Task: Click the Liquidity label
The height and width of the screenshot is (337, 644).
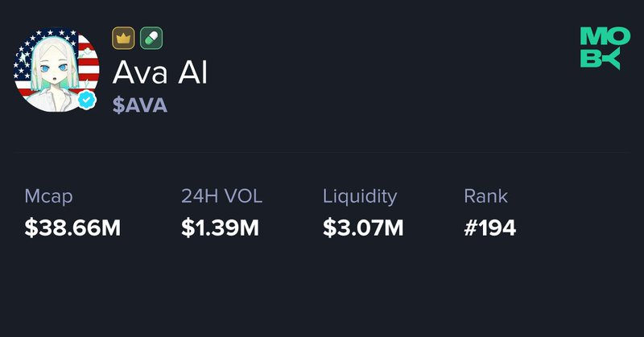Action: pos(360,196)
